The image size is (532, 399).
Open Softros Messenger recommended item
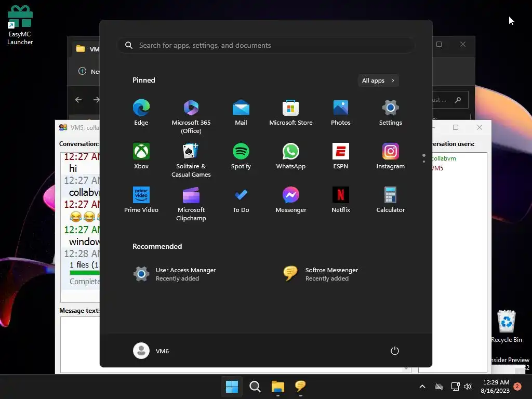click(321, 274)
